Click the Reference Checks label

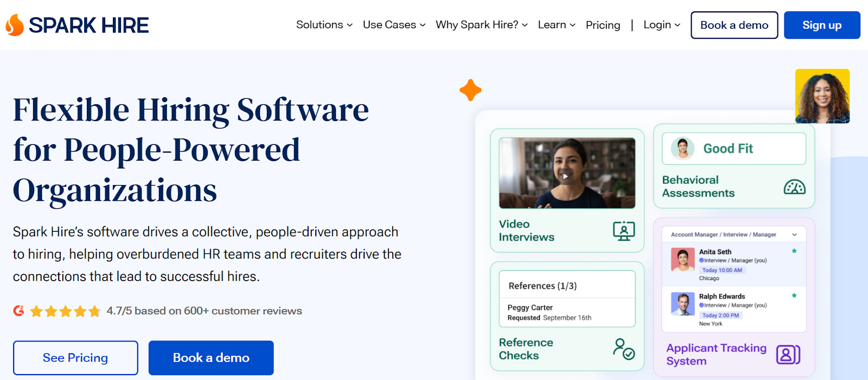(x=526, y=349)
